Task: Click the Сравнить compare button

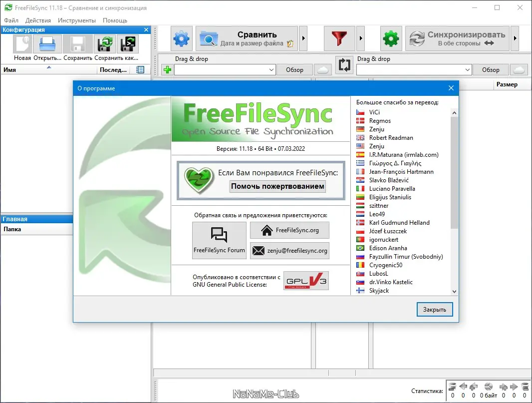Action: tap(247, 38)
